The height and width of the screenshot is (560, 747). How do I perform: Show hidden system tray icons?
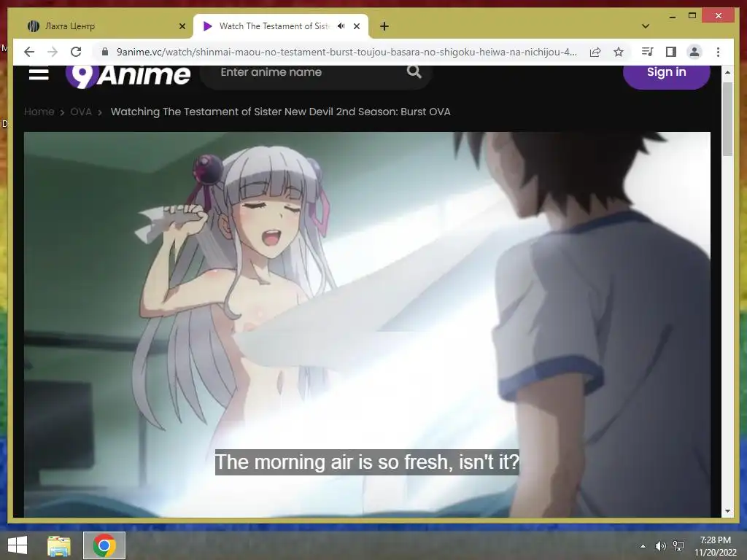(643, 546)
